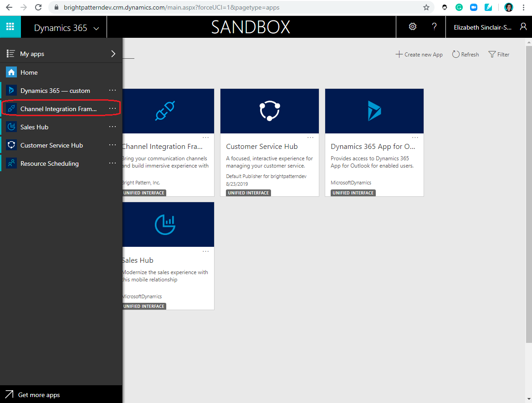Screen dimensions: 532x403
Task: Open ellipsis menu on Dynamics 365 App for O... tile
Action: click(x=415, y=138)
